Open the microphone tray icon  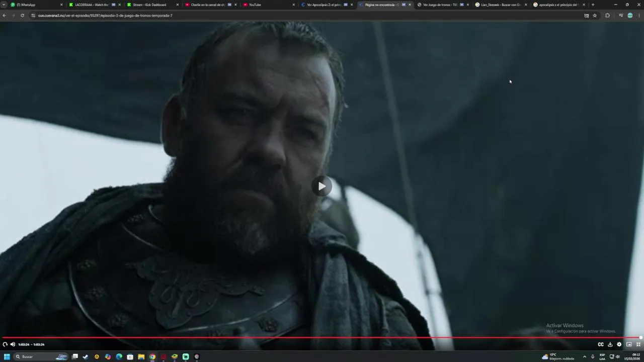pos(593,356)
